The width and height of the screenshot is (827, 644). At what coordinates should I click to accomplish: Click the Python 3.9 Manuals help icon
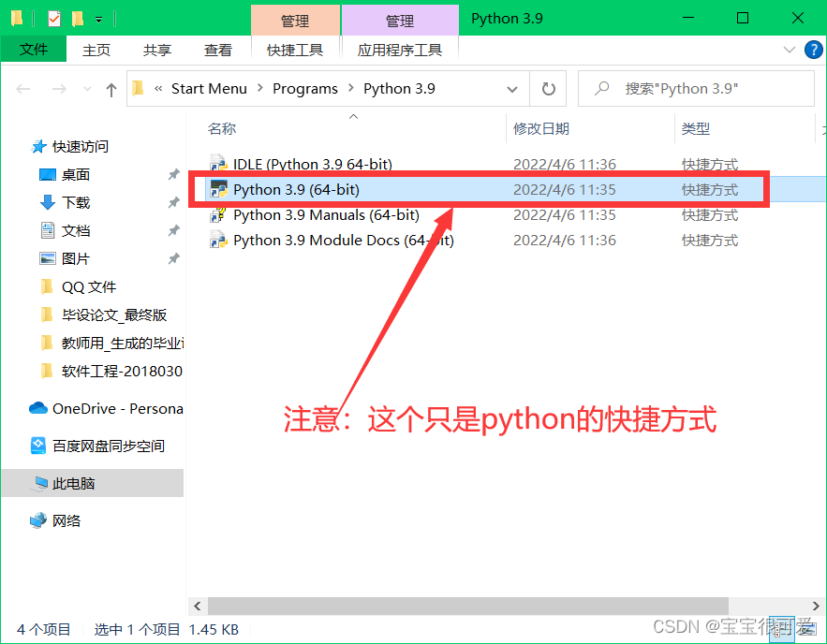tap(218, 215)
